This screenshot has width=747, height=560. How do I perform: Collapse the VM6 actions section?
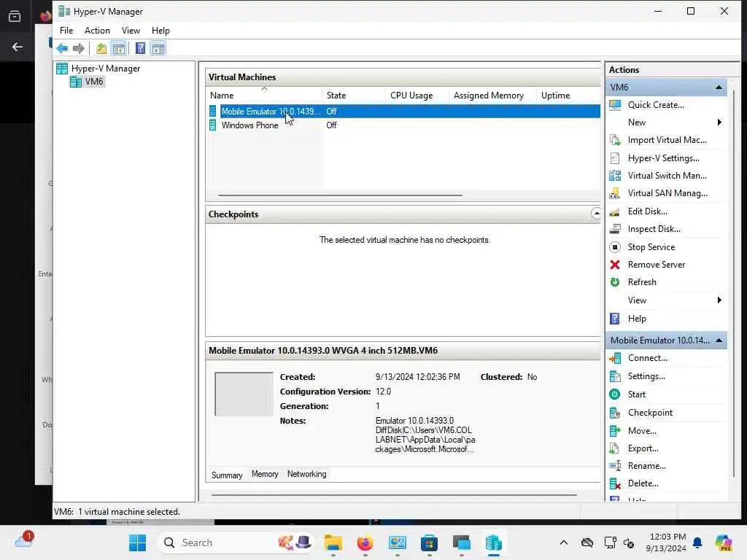719,87
